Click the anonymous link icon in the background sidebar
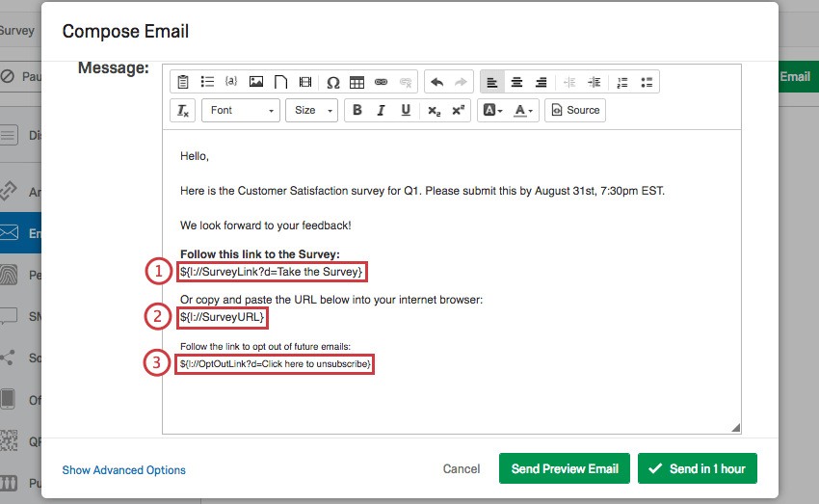Image resolution: width=819 pixels, height=504 pixels. tap(9, 191)
